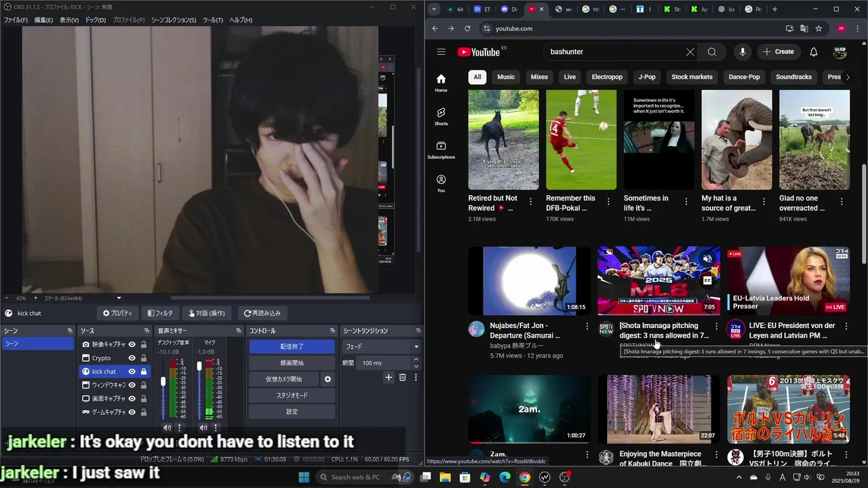
Task: Open transition three-dot options in OBS
Action: (x=416, y=378)
